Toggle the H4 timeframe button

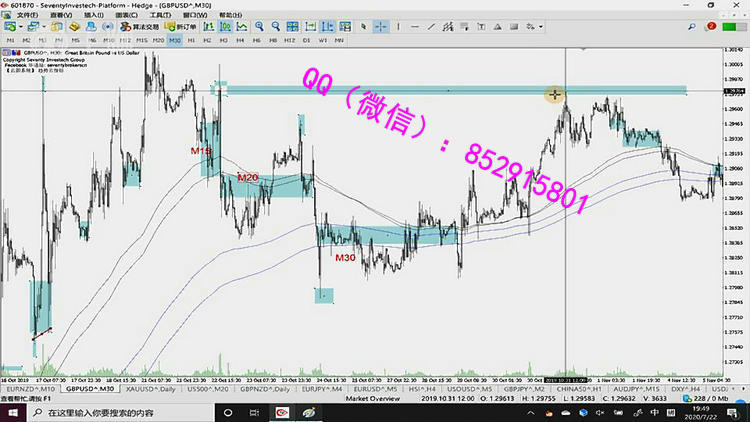pos(240,40)
